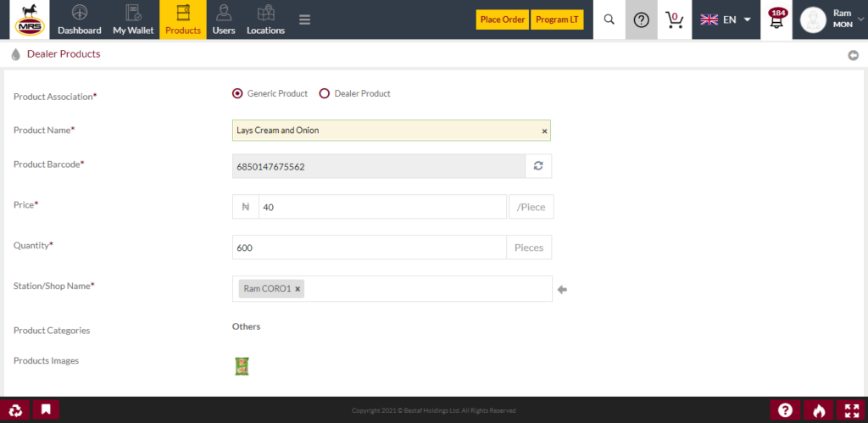The width and height of the screenshot is (868, 423).
Task: Open Locations section
Action: coord(265,19)
